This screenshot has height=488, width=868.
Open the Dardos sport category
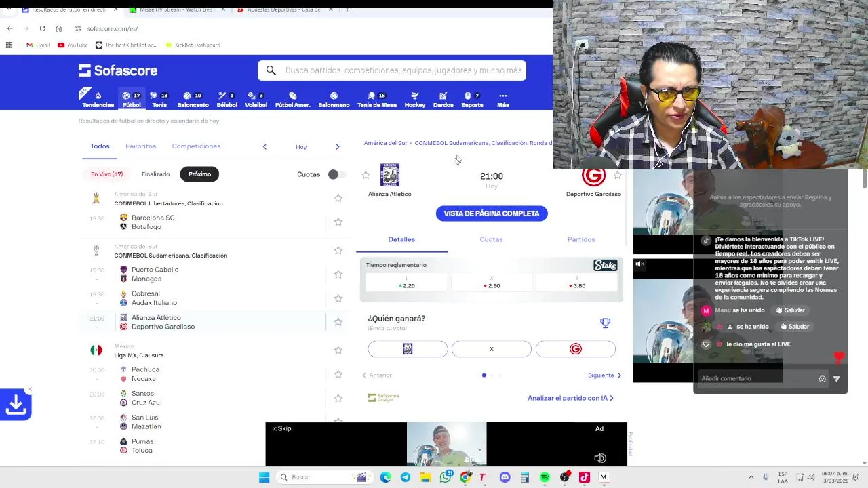point(443,100)
